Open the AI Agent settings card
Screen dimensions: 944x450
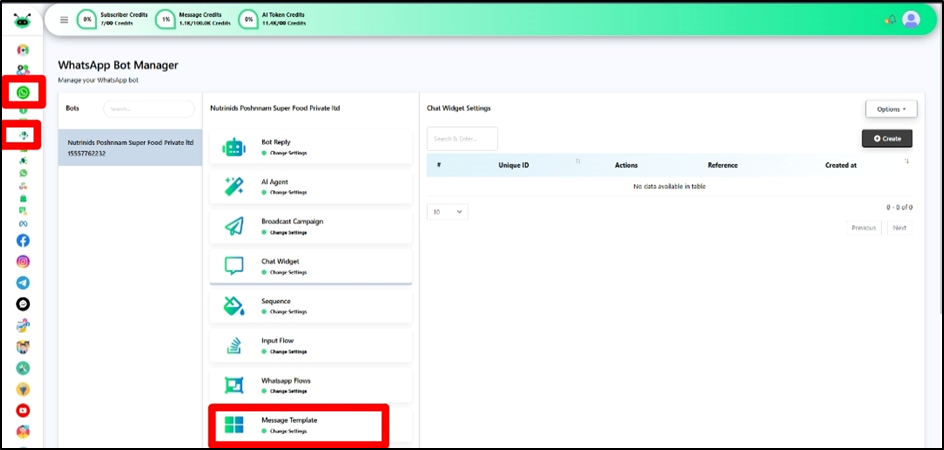[x=310, y=186]
